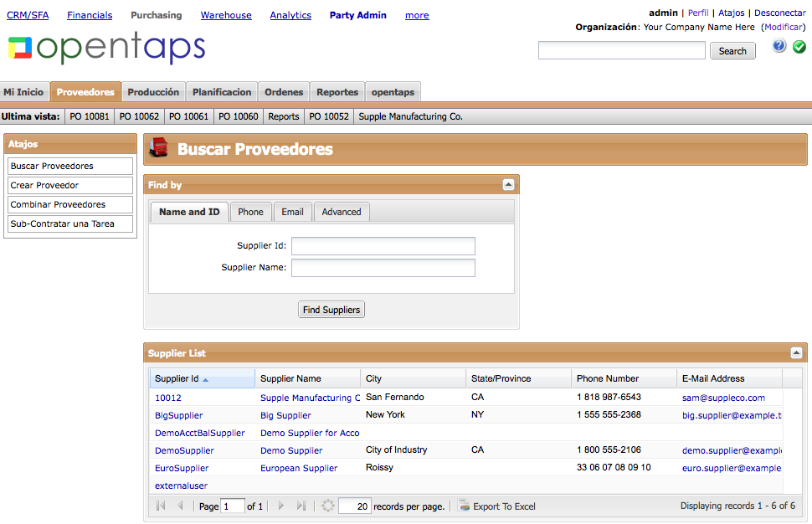Click Modificar organization link
The image size is (812, 524).
(784, 27)
